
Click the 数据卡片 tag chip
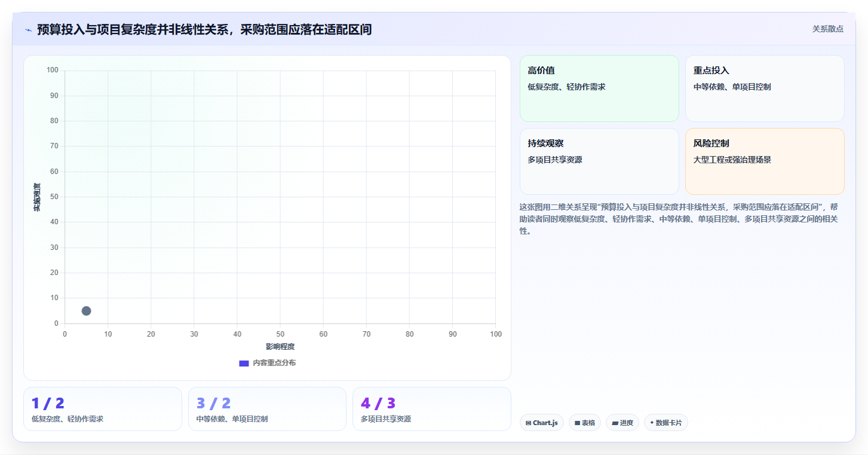666,423
